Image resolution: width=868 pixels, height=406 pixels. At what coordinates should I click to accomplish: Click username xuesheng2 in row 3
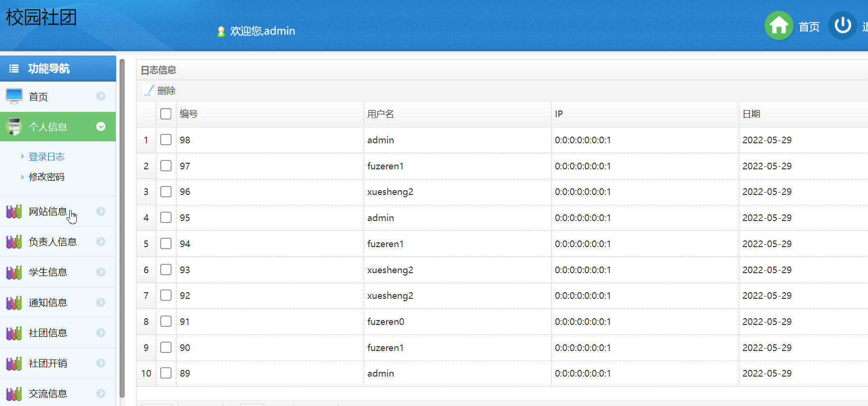click(x=390, y=192)
